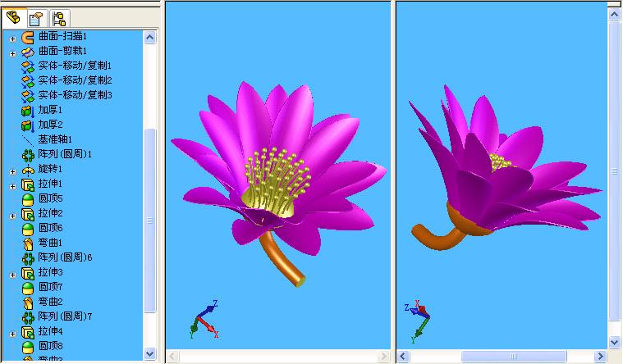Click the feature tree vertical scrollbar thumb
The width and height of the screenshot is (623, 364).
[149, 221]
